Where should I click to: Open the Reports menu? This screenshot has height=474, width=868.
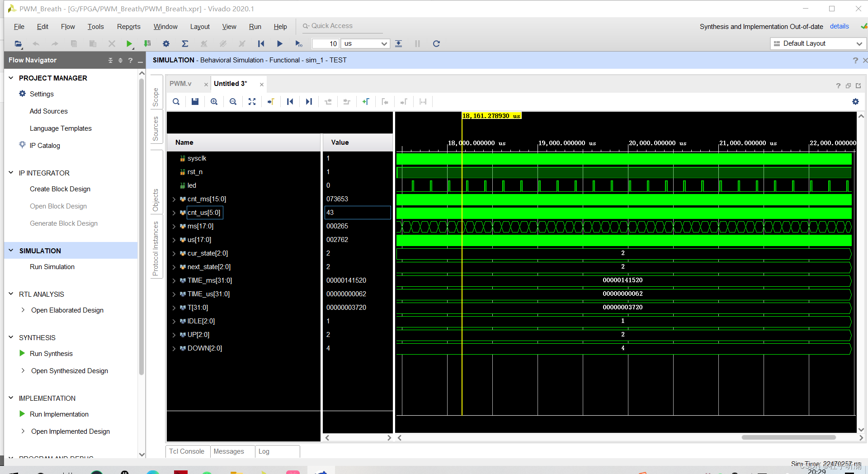[x=128, y=27]
